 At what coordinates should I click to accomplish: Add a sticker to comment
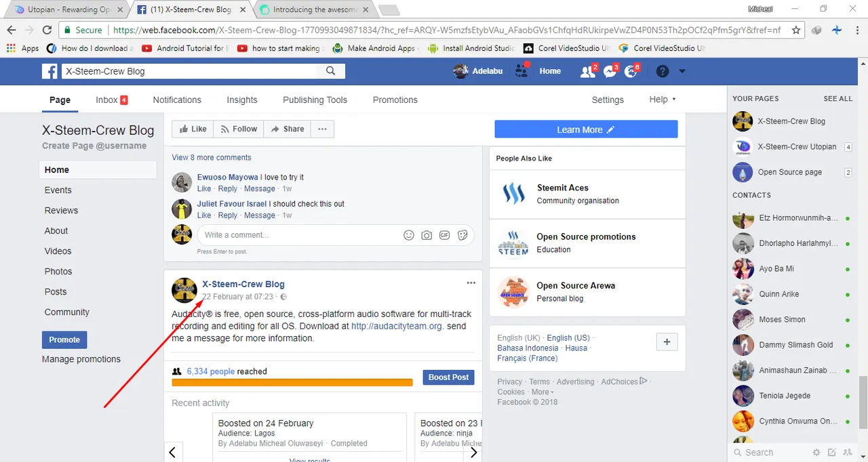click(x=463, y=235)
